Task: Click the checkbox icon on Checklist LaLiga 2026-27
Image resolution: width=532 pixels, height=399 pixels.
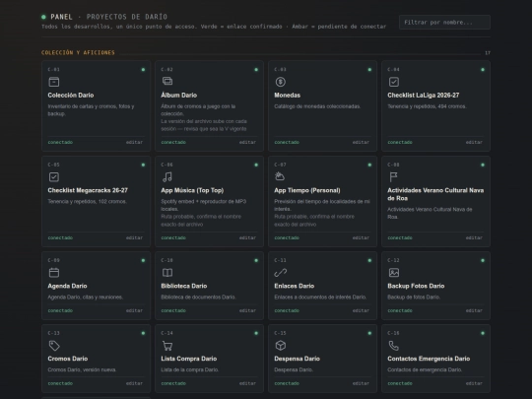Action: pyautogui.click(x=394, y=82)
